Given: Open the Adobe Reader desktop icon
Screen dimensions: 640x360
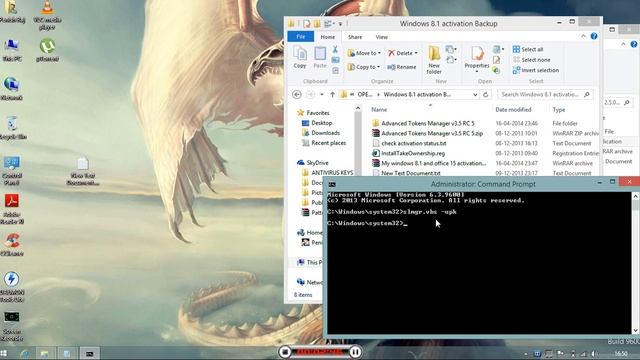Looking at the screenshot, I should 12,209.
